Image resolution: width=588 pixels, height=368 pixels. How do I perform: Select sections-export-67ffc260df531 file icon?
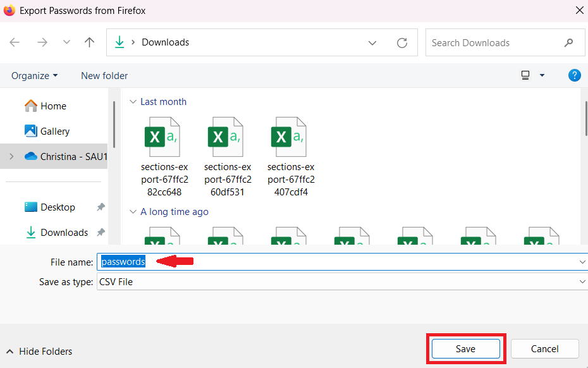click(x=226, y=137)
